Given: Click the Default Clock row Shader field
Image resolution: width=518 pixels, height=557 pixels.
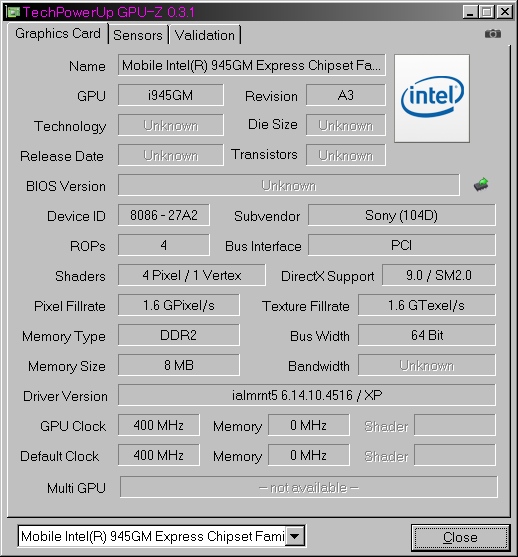Looking at the screenshot, I should (455, 455).
